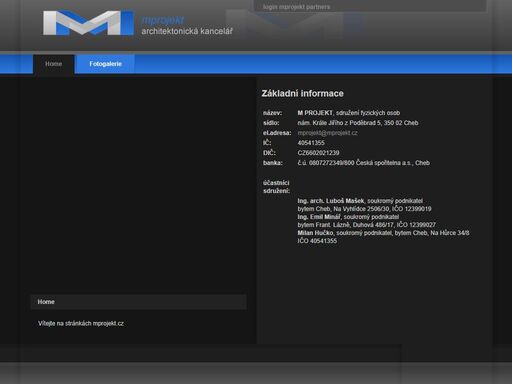512x384 pixels.
Task: Select name Ing. arch. Luboš Mašek
Action: coord(331,201)
